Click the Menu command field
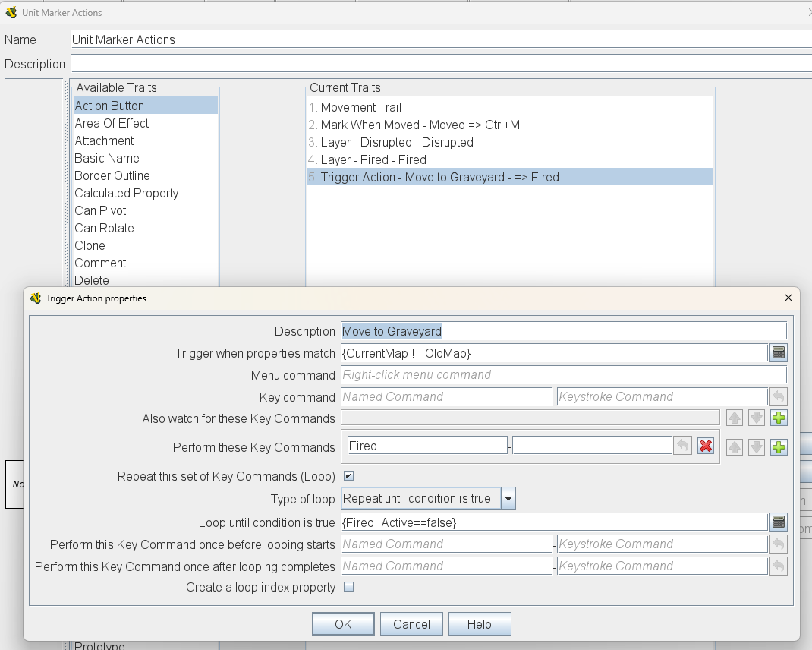The width and height of the screenshot is (812, 650). [563, 375]
